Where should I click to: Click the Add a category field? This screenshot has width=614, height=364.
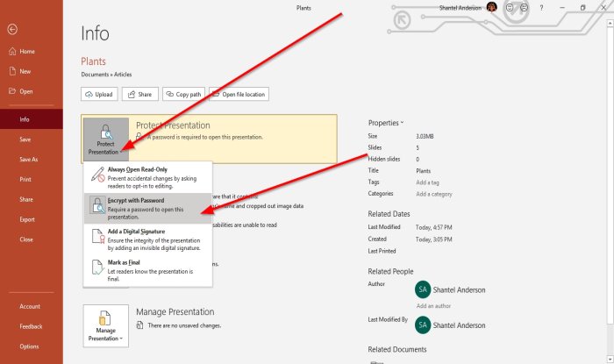point(434,194)
